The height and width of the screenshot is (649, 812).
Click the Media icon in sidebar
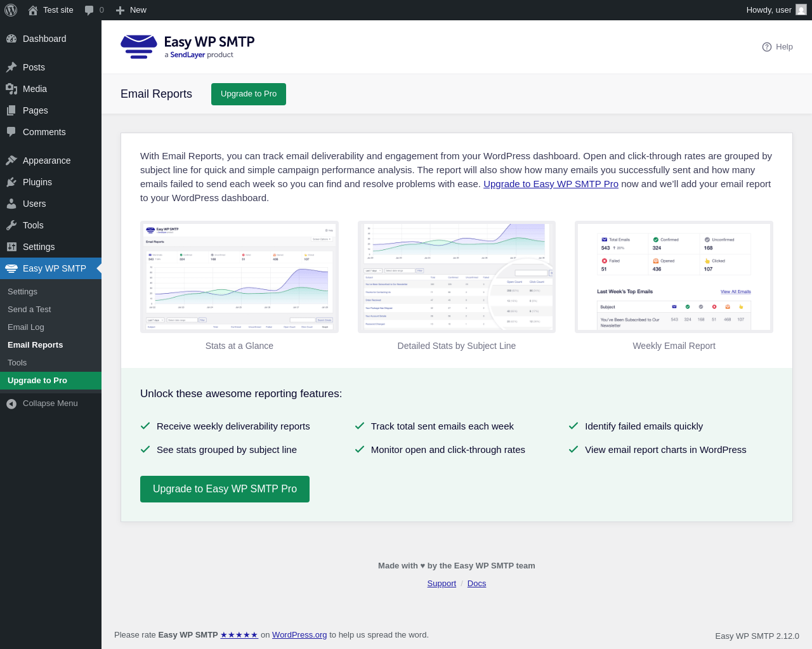(11, 89)
